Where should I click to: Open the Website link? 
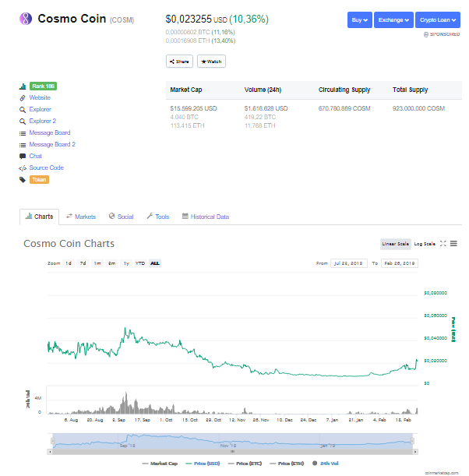[40, 97]
